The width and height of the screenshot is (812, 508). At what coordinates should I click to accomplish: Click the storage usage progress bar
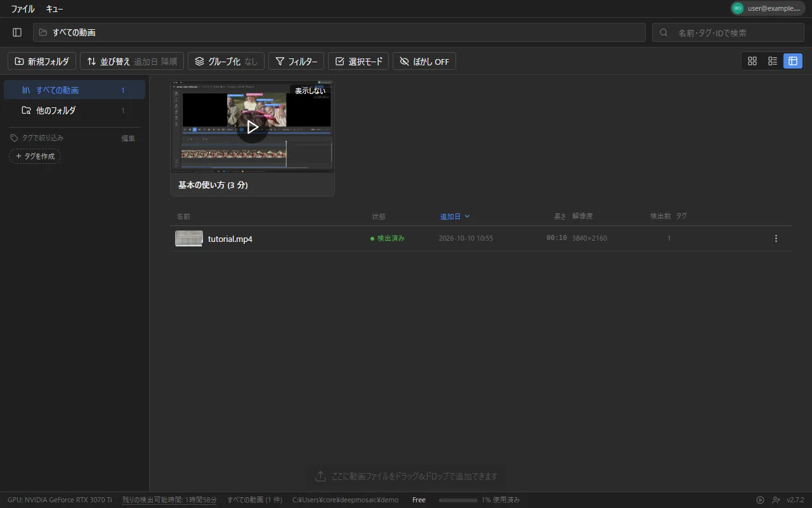tap(458, 500)
